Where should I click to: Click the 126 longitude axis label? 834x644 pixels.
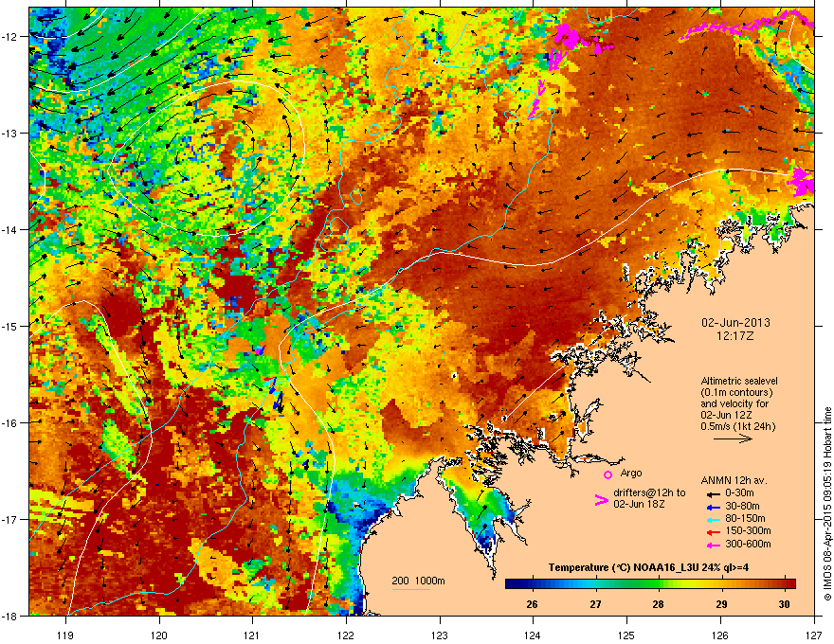720,635
